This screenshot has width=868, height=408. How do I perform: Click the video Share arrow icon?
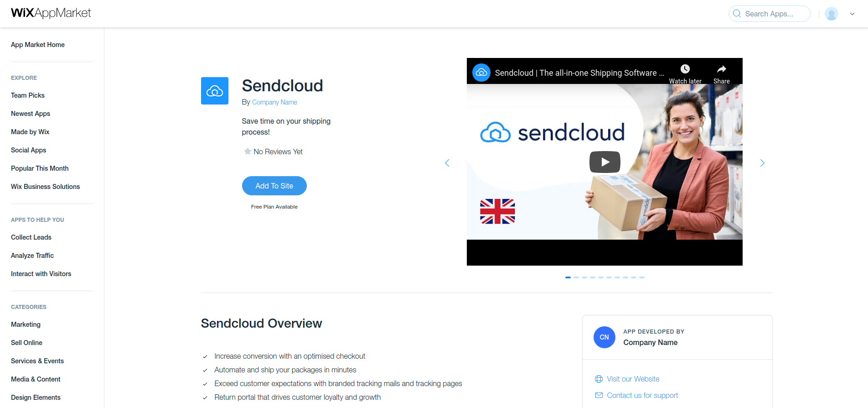[721, 69]
